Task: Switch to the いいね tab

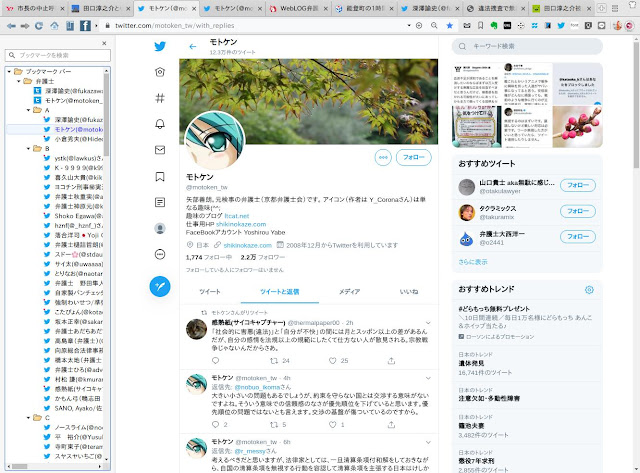Action: click(409, 292)
